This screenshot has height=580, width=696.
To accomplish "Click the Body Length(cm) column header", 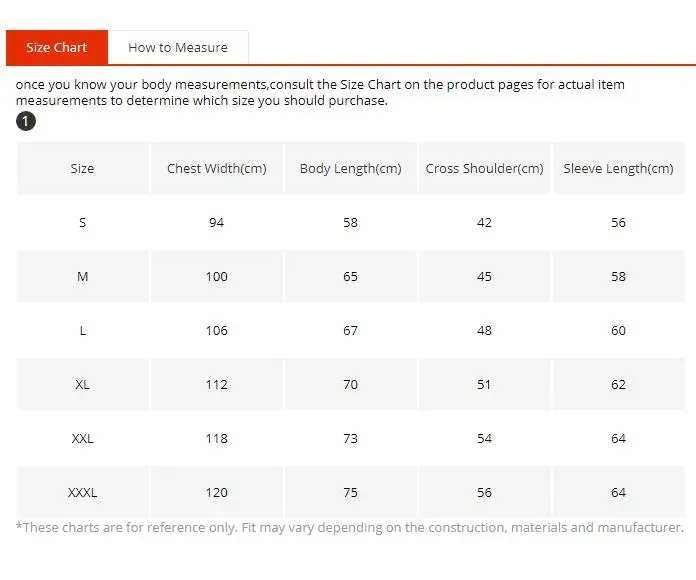I will coord(351,169).
